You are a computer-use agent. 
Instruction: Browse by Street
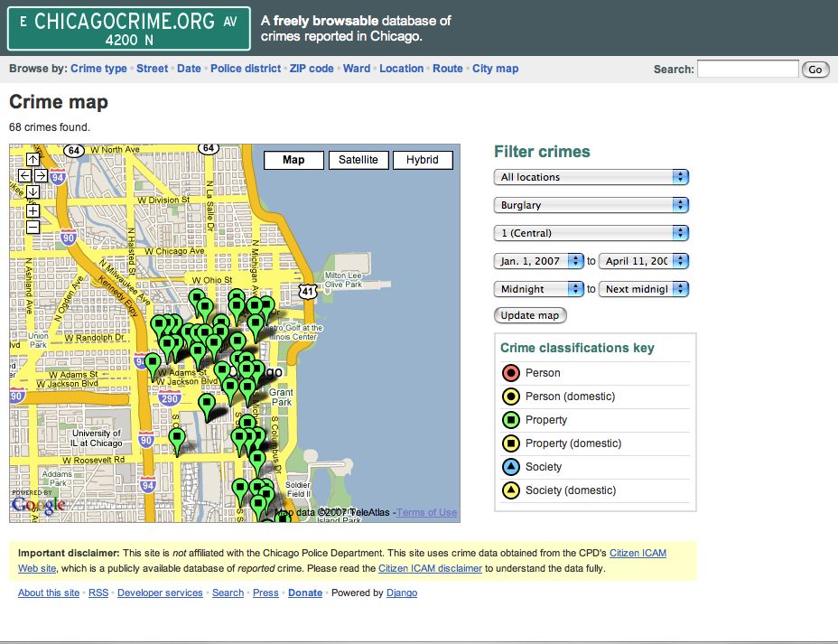153,69
